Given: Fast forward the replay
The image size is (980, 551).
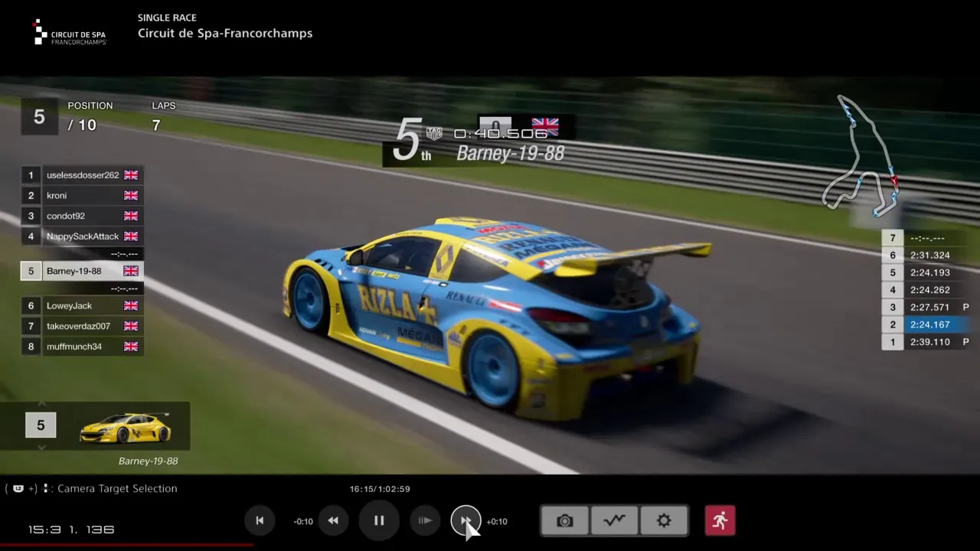Looking at the screenshot, I should [x=465, y=520].
